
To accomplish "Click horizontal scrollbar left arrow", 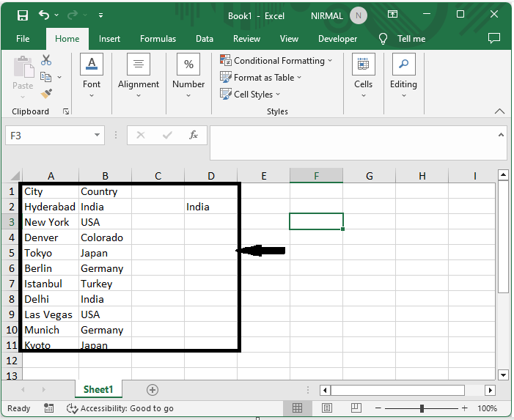I will pos(325,390).
